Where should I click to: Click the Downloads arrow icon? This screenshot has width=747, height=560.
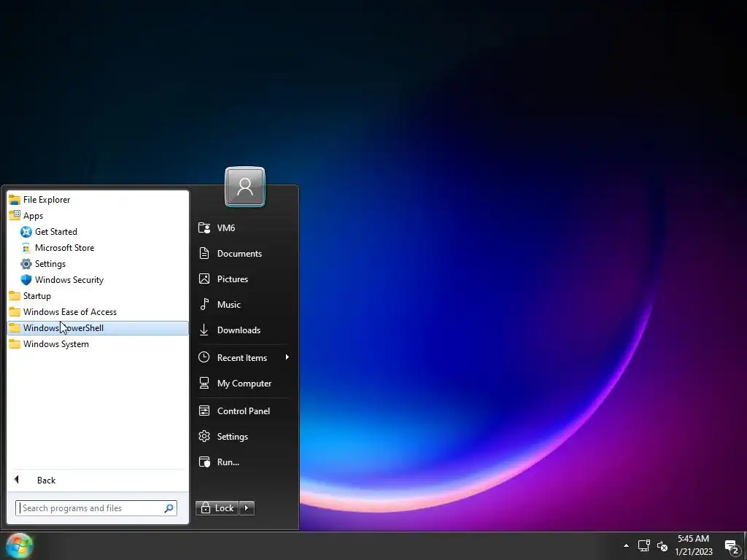pos(204,330)
